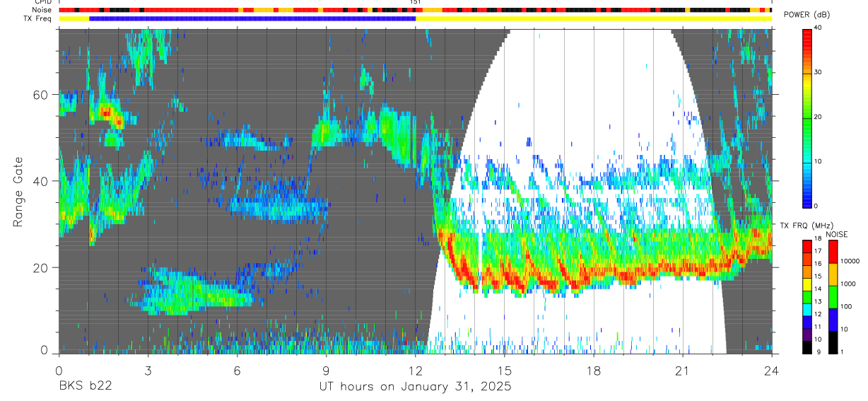The width and height of the screenshot is (868, 401).
Task: Pick the red 17-18 MHz TX FRQ swatch
Action: tap(807, 245)
